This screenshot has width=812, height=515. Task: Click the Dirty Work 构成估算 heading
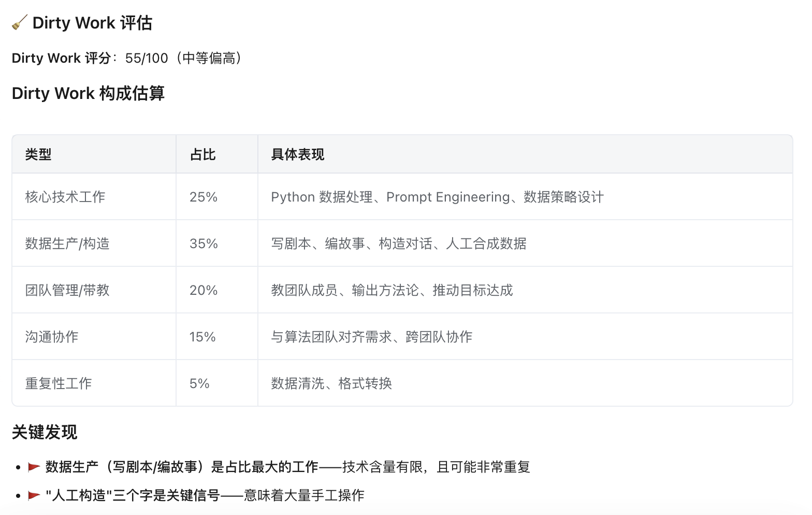88,93
